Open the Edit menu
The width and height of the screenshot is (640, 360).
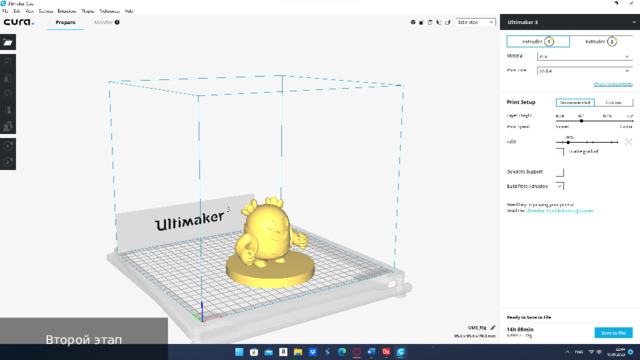pos(16,11)
